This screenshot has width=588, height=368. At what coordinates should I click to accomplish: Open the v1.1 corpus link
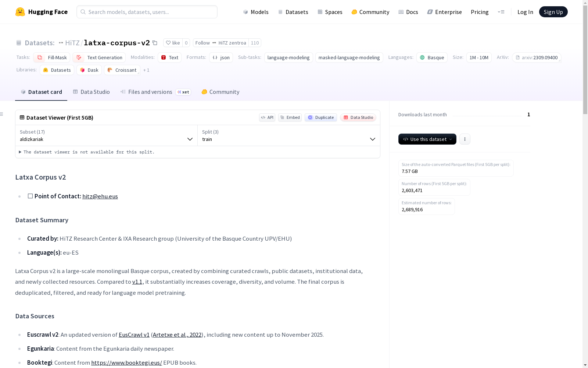137,282
